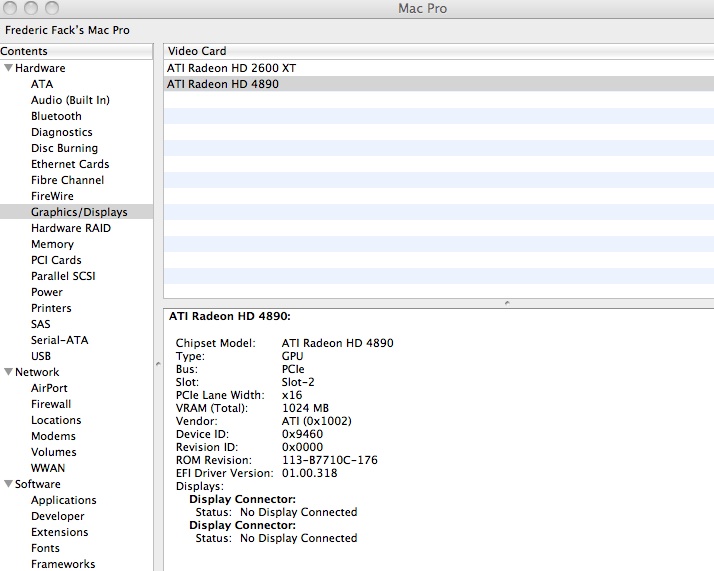This screenshot has width=714, height=571.
Task: Click the VRAM value 1024 MB
Action: tap(305, 408)
